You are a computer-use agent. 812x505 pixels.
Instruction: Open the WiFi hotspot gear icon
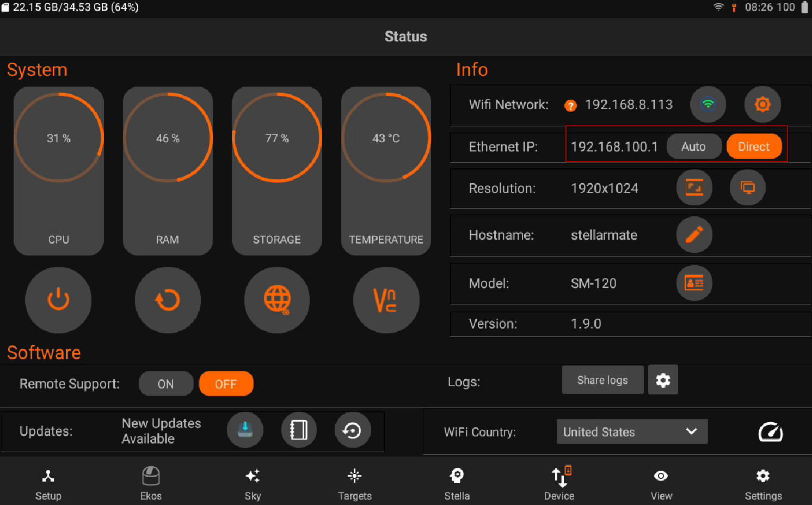click(762, 104)
